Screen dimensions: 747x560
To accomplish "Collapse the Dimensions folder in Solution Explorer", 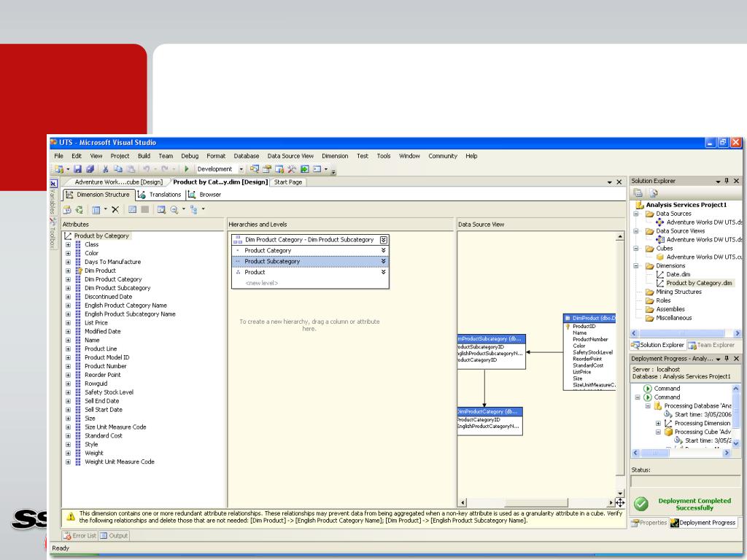I will tap(636, 265).
